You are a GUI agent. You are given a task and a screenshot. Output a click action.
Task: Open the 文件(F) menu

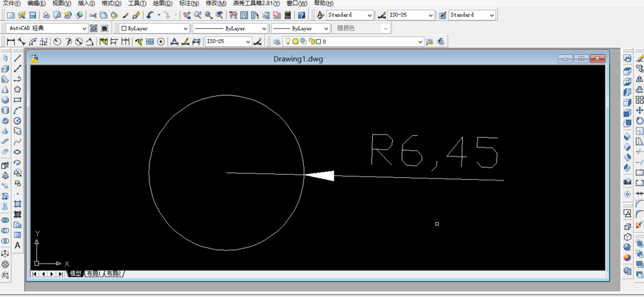12,3
